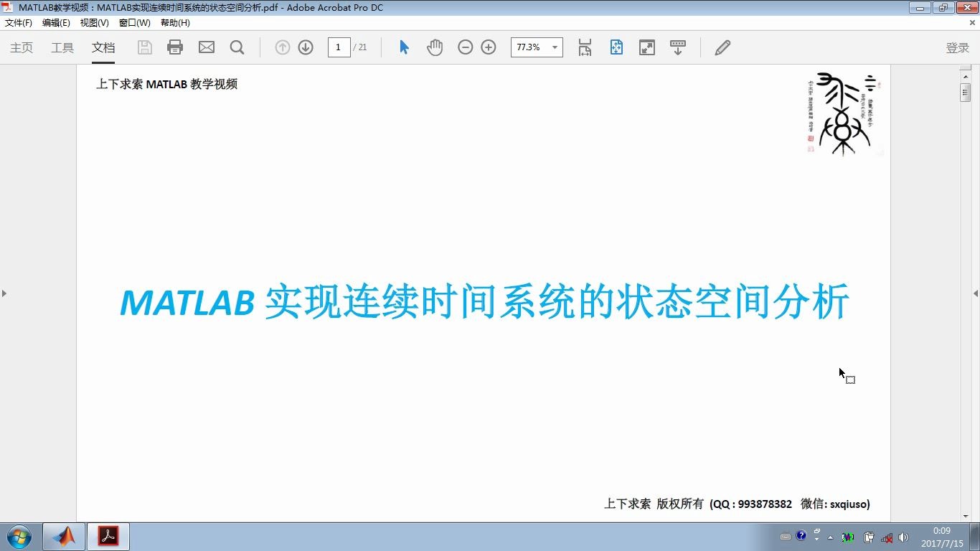Screen dimensions: 980x551
Task: Zoom out using the minus magnifier icon
Action: [x=465, y=47]
